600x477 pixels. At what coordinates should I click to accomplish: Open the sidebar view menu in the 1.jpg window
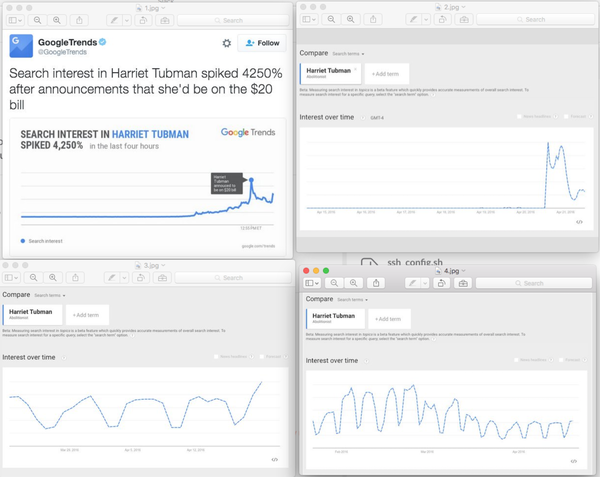click(x=15, y=20)
